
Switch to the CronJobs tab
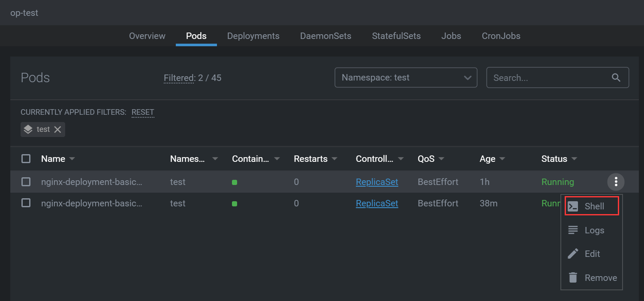click(501, 36)
